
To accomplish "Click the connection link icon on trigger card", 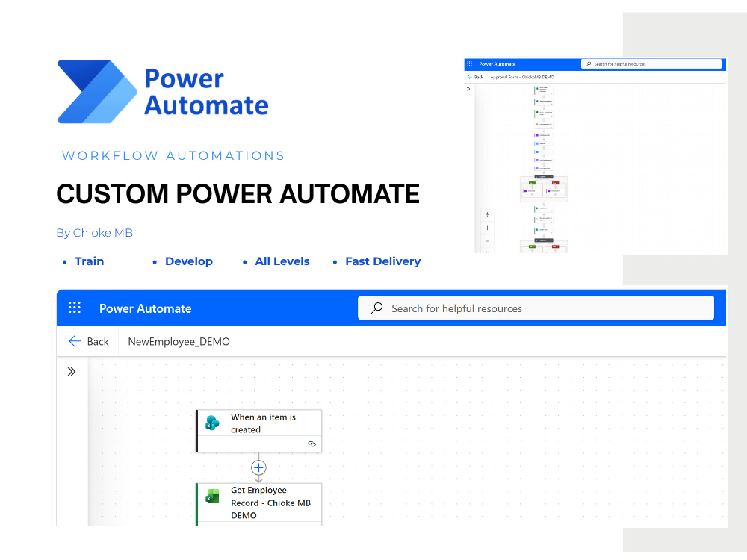I will pos(311,444).
